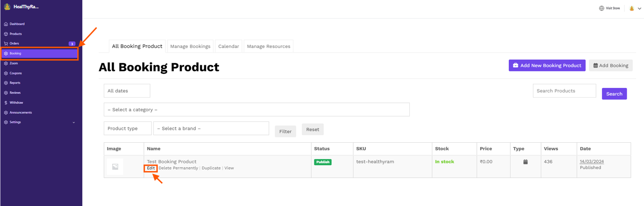Viewport: 644px width, 206px height.
Task: Click the In stock text
Action: (444, 162)
